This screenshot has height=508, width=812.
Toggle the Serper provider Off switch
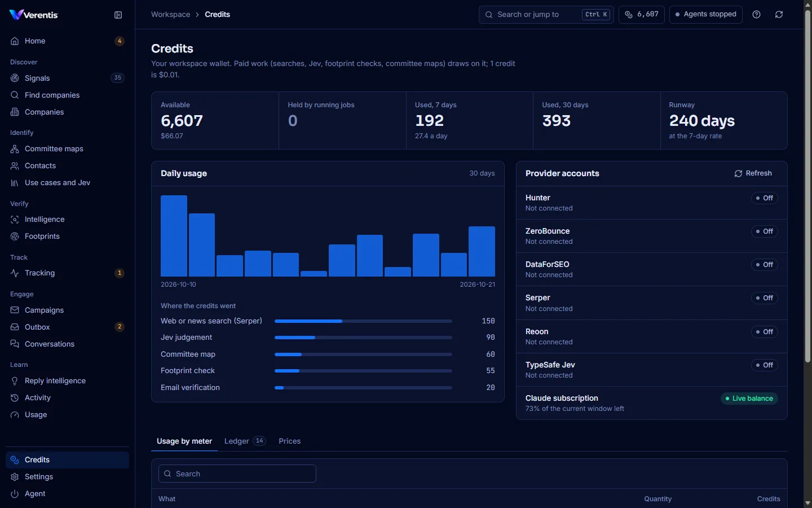click(x=764, y=298)
